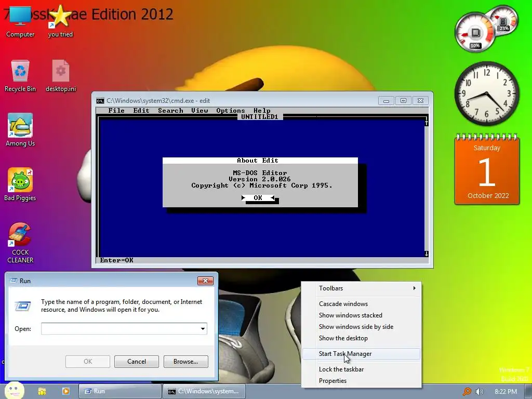The image size is (532, 399).
Task: Click the greyed OK button in Run dialog
Action: click(x=87, y=362)
